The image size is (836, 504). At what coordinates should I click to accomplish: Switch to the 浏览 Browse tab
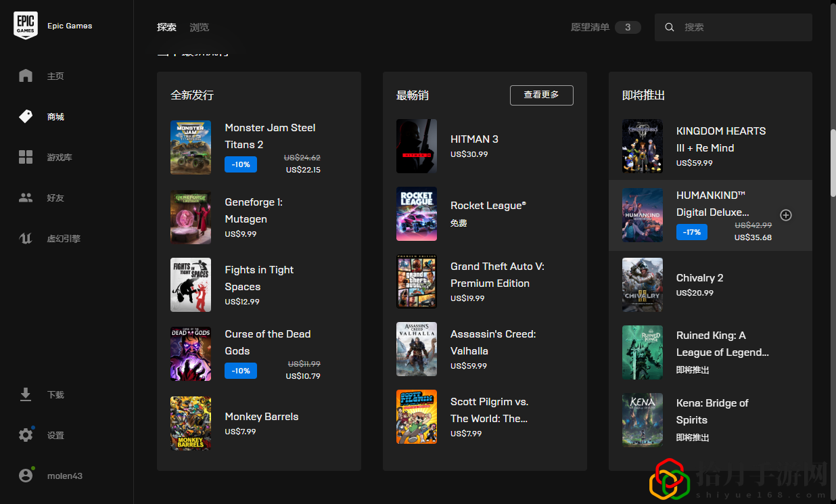[200, 27]
